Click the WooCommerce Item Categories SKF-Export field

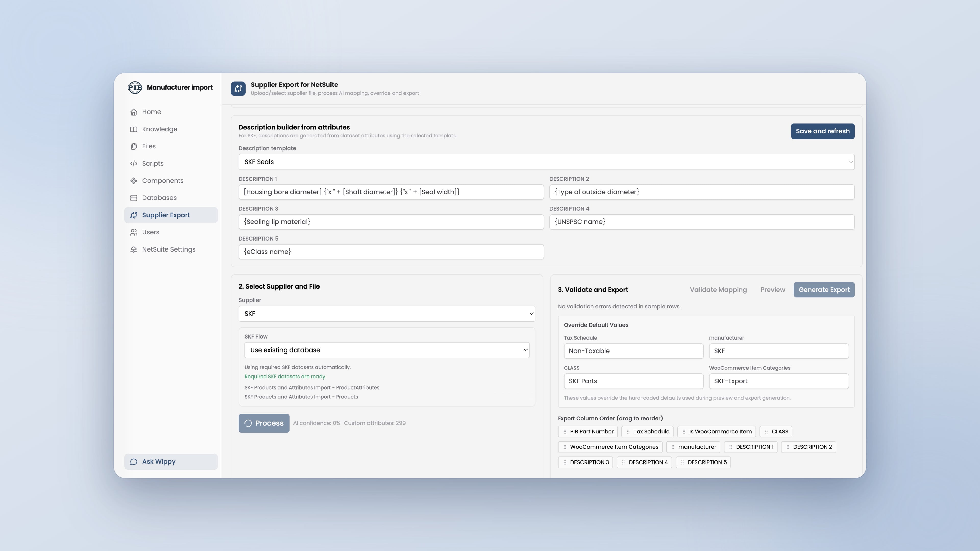(x=779, y=381)
